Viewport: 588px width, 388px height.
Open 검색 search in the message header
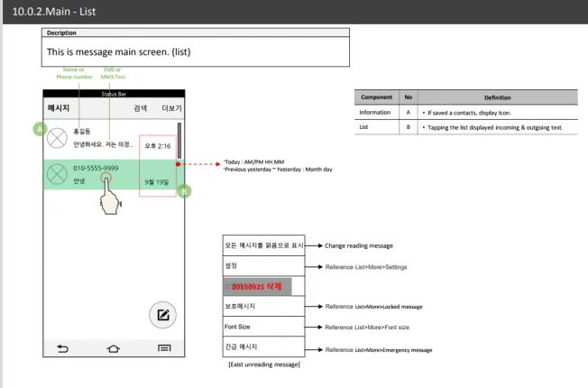point(140,107)
